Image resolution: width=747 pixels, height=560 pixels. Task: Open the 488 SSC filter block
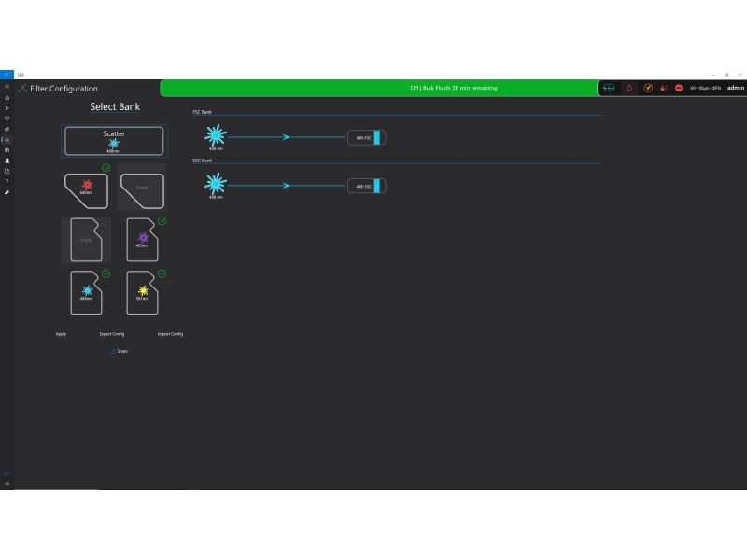[x=366, y=186]
